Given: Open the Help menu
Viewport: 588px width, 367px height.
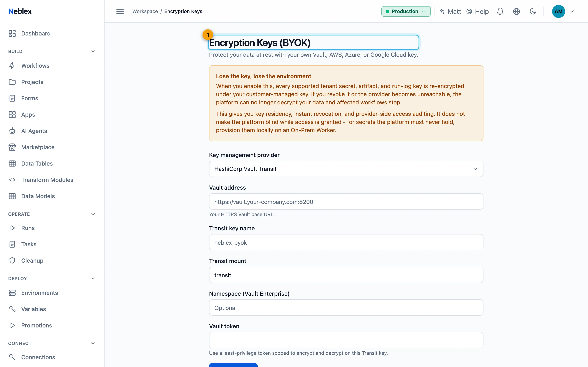Looking at the screenshot, I should tap(478, 11).
